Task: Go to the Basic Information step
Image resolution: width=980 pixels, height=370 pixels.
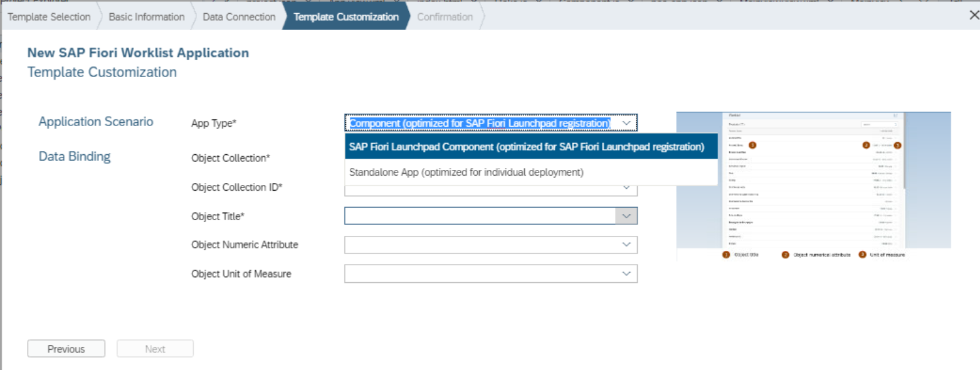Action: [147, 17]
